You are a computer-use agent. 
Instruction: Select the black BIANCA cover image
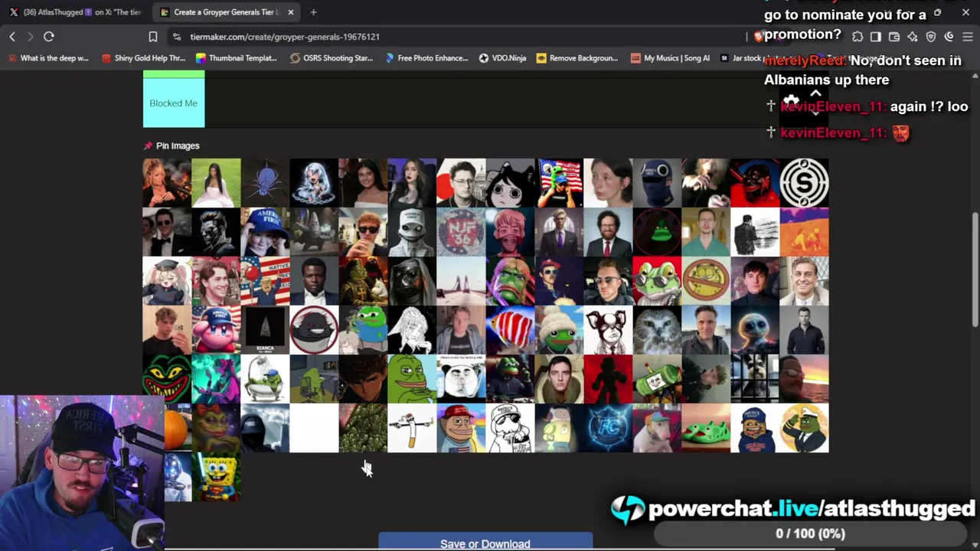pos(265,330)
